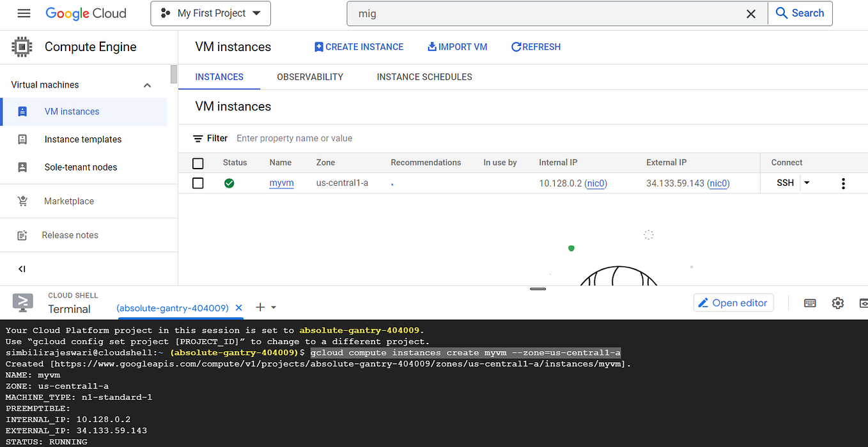This screenshot has width=868, height=447.
Task: Check the select-all checkbox in the table
Action: click(198, 163)
